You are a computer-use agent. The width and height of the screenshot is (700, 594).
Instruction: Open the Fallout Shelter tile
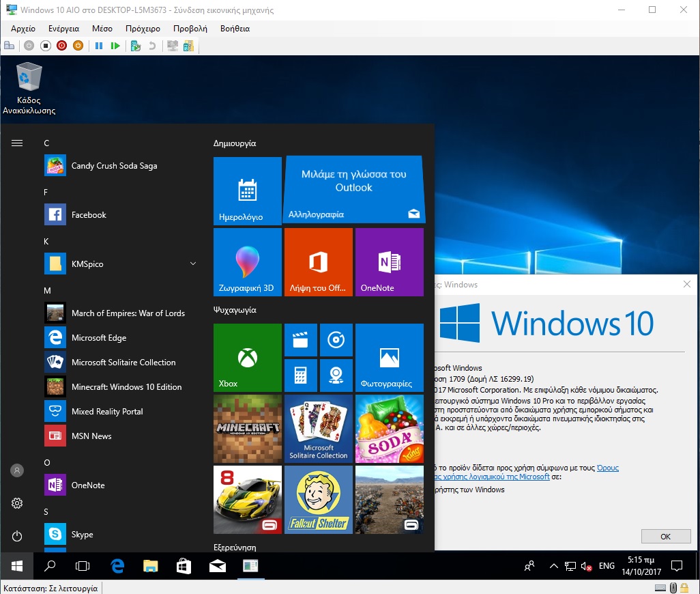point(319,500)
